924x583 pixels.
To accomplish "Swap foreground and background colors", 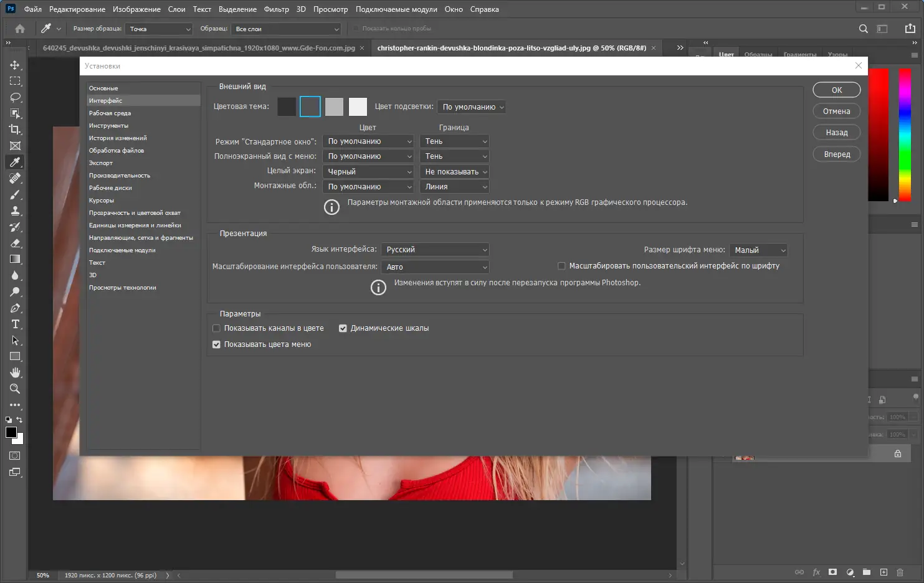I will [19, 420].
